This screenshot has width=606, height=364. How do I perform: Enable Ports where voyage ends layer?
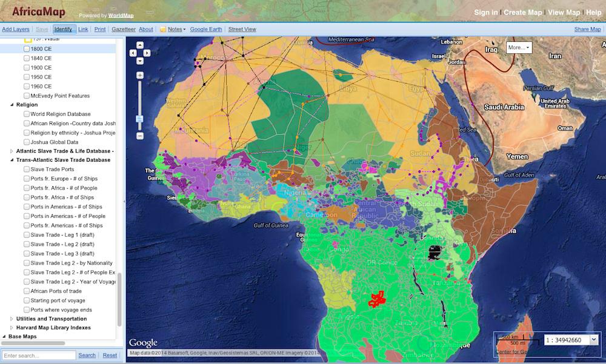(27, 309)
